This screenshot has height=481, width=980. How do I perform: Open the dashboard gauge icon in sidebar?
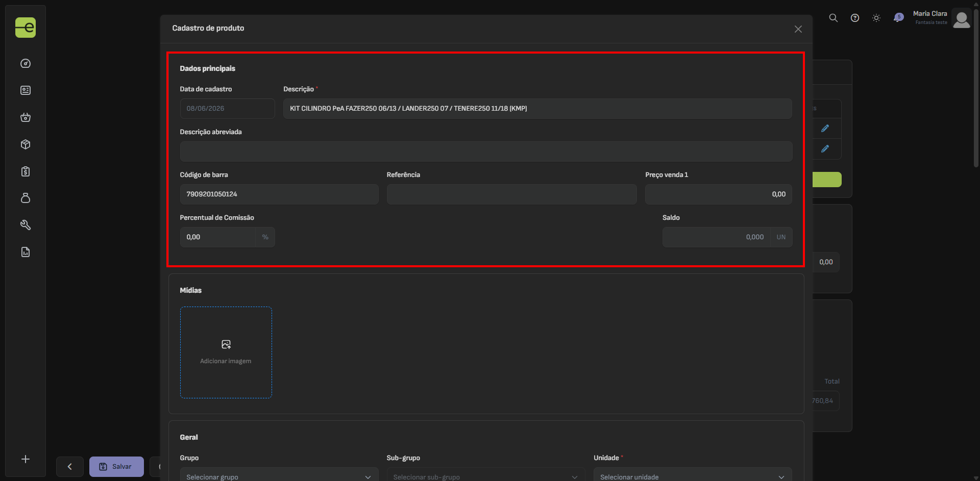coord(26,64)
